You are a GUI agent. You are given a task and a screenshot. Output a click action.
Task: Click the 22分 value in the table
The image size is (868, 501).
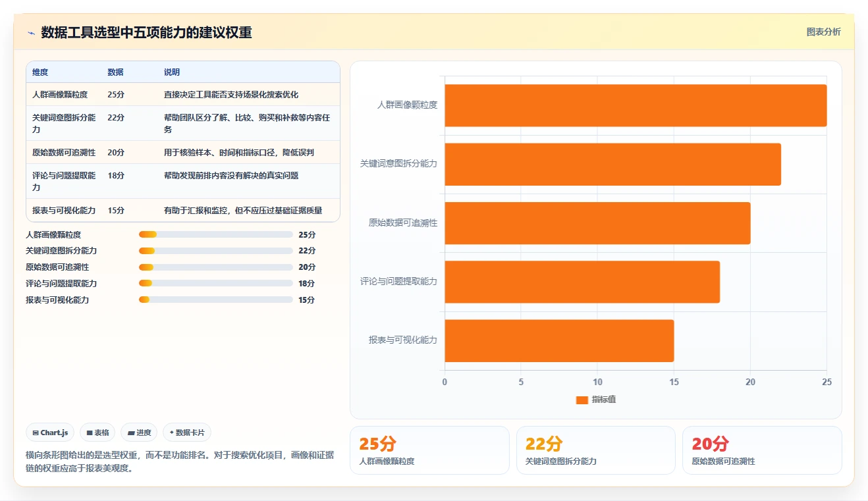point(116,118)
